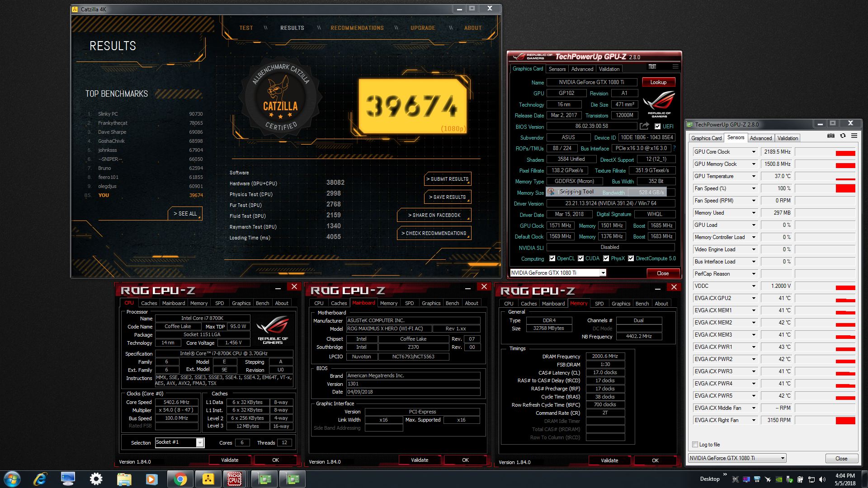868x488 pixels.
Task: Click the Show Desktop button on the taskbar edge
Action: [x=864, y=479]
